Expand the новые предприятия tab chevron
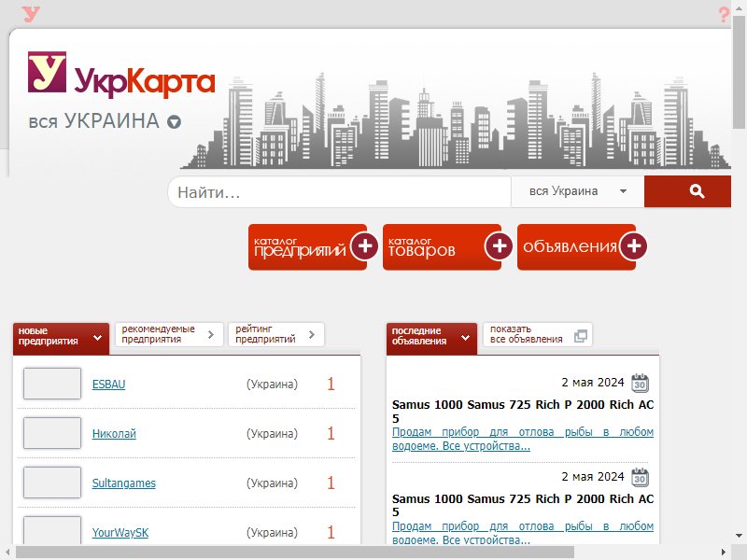 [x=97, y=338]
